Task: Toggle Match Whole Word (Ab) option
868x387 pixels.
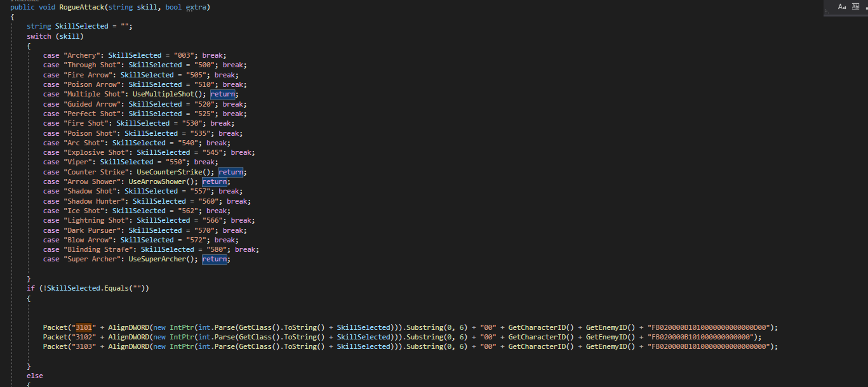Action: pyautogui.click(x=855, y=6)
